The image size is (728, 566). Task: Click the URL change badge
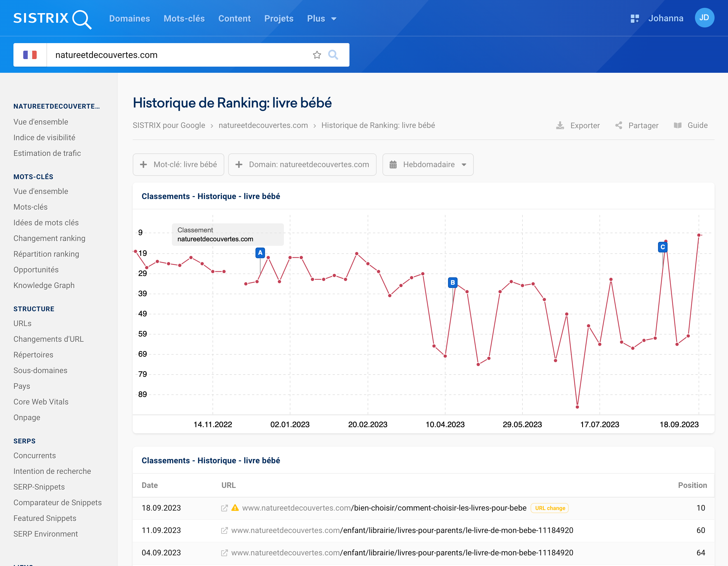tap(550, 508)
